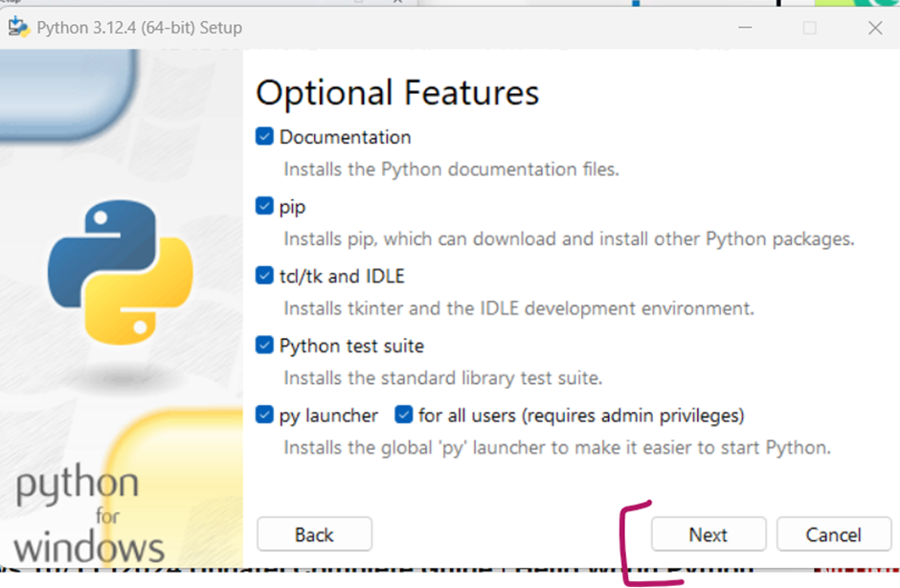This screenshot has width=900, height=588.
Task: Go to the previous page with Back
Action: (314, 534)
